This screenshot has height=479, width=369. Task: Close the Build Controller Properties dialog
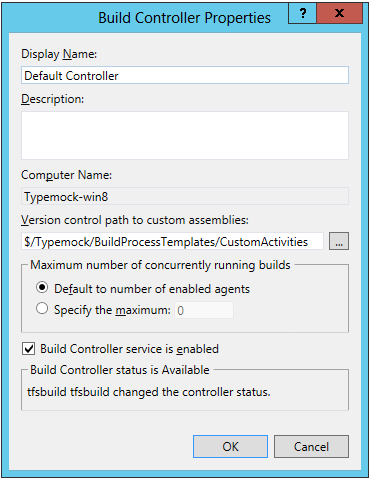(339, 14)
